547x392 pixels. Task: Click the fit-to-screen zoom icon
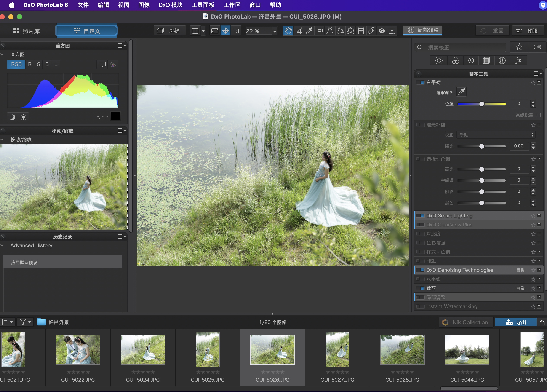215,31
